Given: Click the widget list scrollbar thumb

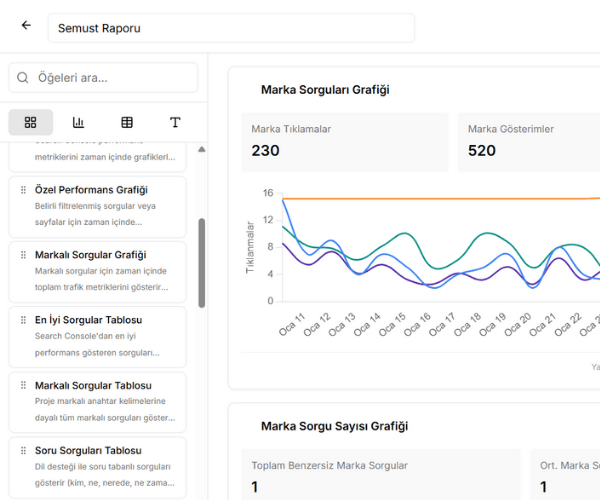Looking at the screenshot, I should (x=201, y=265).
